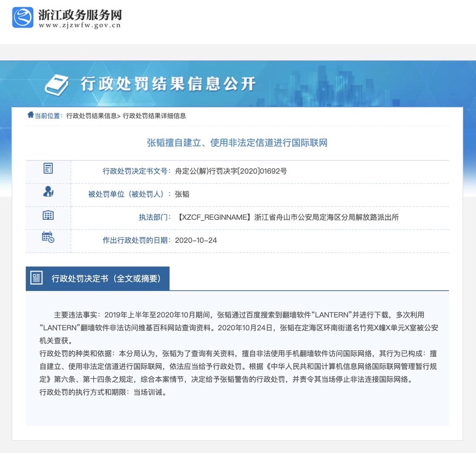Select the 行政处罚结果详细信息 breadcrumb item
Screen dimensions: 476x453
click(154, 116)
